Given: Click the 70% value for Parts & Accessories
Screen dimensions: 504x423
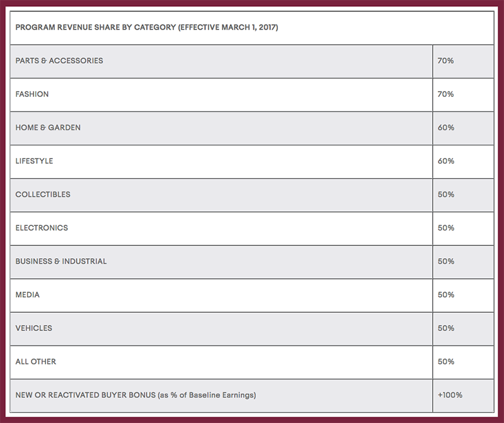Looking at the screenshot, I should [x=445, y=61].
